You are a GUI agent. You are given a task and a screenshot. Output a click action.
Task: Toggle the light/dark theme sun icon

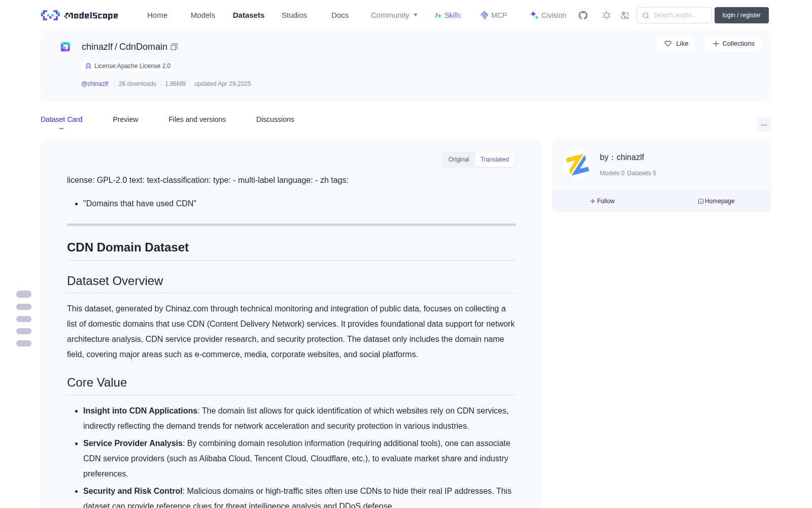coord(606,15)
